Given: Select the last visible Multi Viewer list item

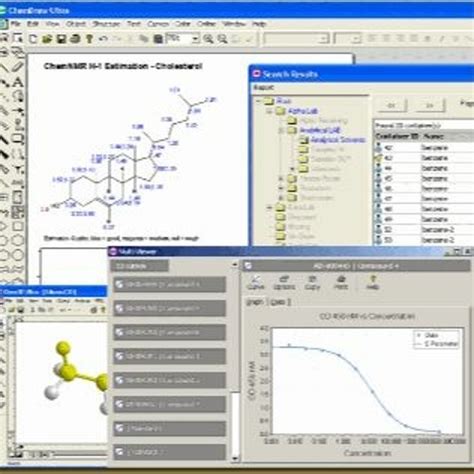Looking at the screenshot, I should pos(169,452).
